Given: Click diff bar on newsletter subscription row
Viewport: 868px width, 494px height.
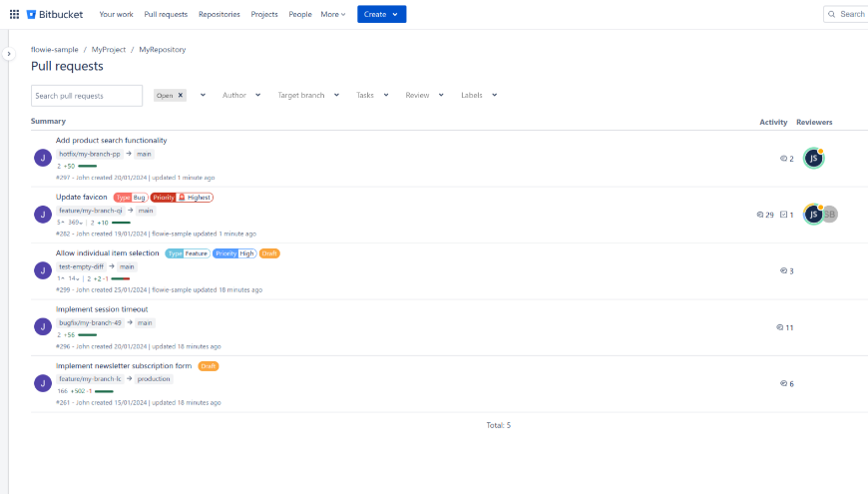Looking at the screenshot, I should click(x=104, y=391).
